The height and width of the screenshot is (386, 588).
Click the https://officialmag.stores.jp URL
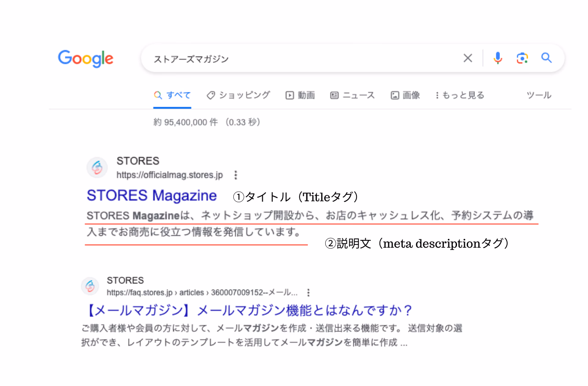tap(170, 175)
